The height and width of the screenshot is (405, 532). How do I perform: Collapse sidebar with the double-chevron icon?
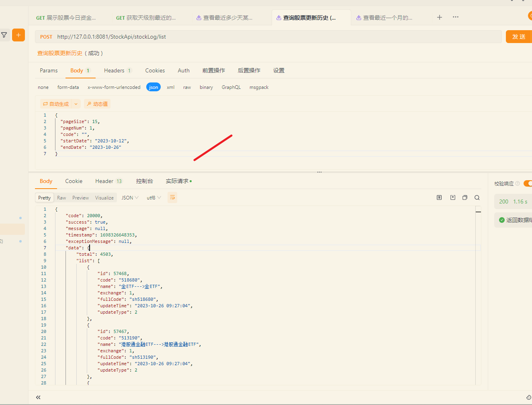pyautogui.click(x=38, y=397)
